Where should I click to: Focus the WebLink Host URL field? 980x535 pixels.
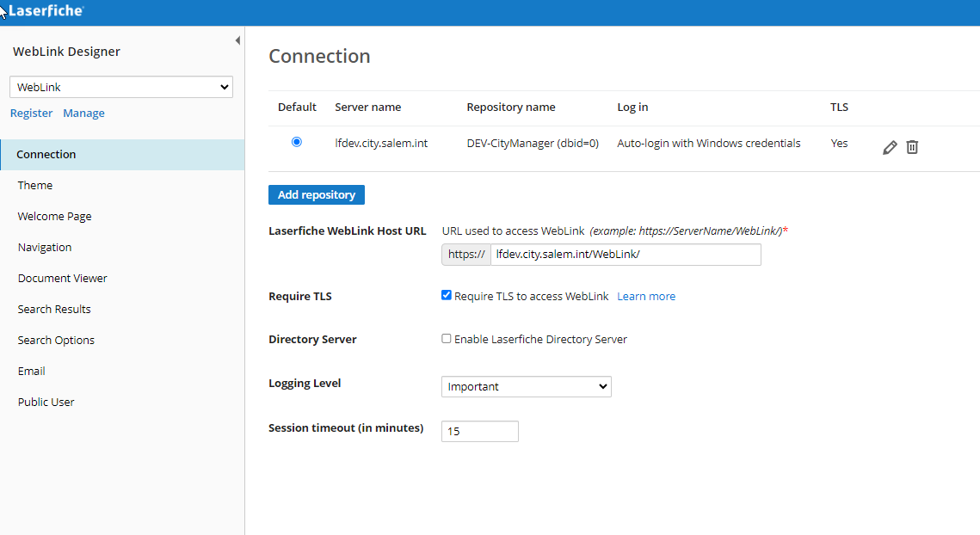pyautogui.click(x=626, y=255)
